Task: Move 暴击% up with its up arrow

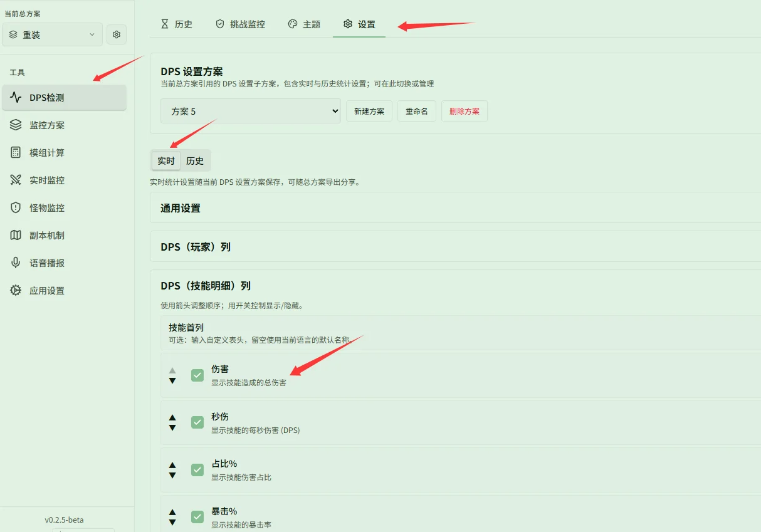Action: 172,512
